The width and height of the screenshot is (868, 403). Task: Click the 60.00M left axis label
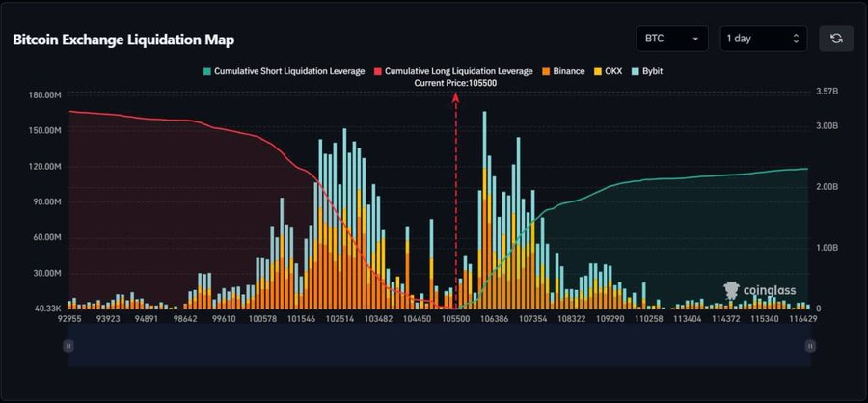pyautogui.click(x=46, y=238)
